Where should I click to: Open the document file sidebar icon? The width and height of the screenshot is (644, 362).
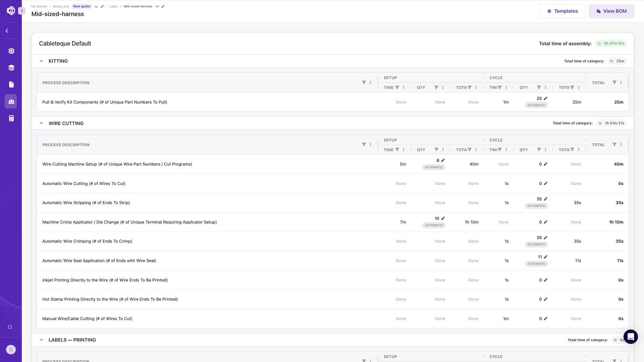11,84
